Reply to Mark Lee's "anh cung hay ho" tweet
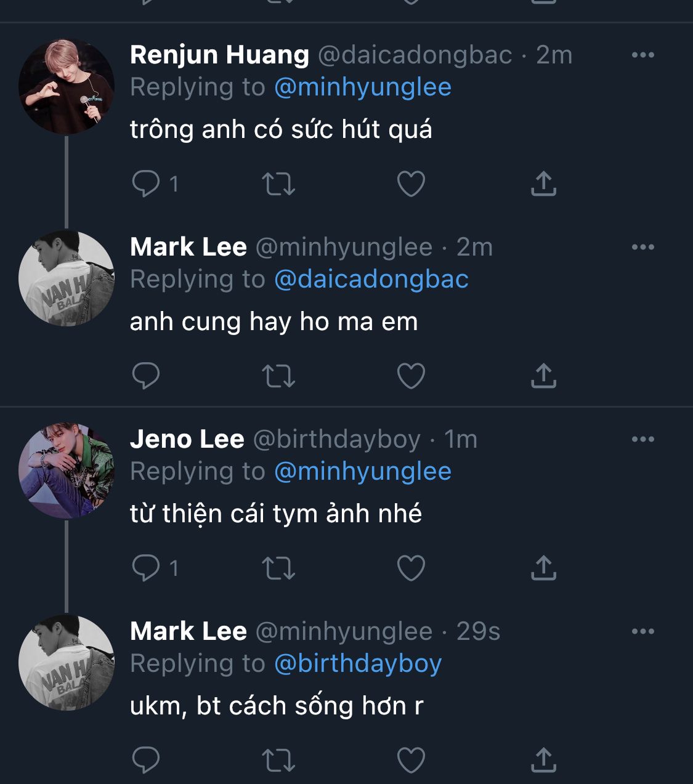The image size is (693, 784). click(146, 376)
